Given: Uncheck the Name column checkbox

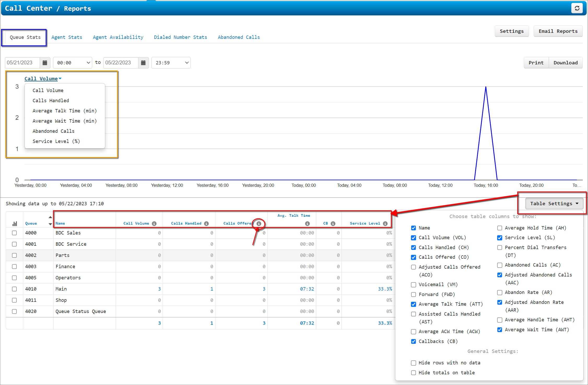Looking at the screenshot, I should 414,228.
